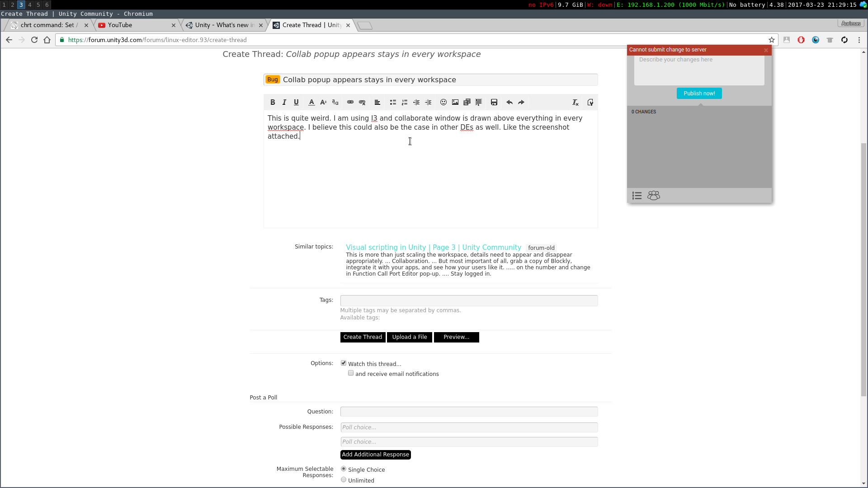Open the text color dropdown
868x488 pixels.
311,103
